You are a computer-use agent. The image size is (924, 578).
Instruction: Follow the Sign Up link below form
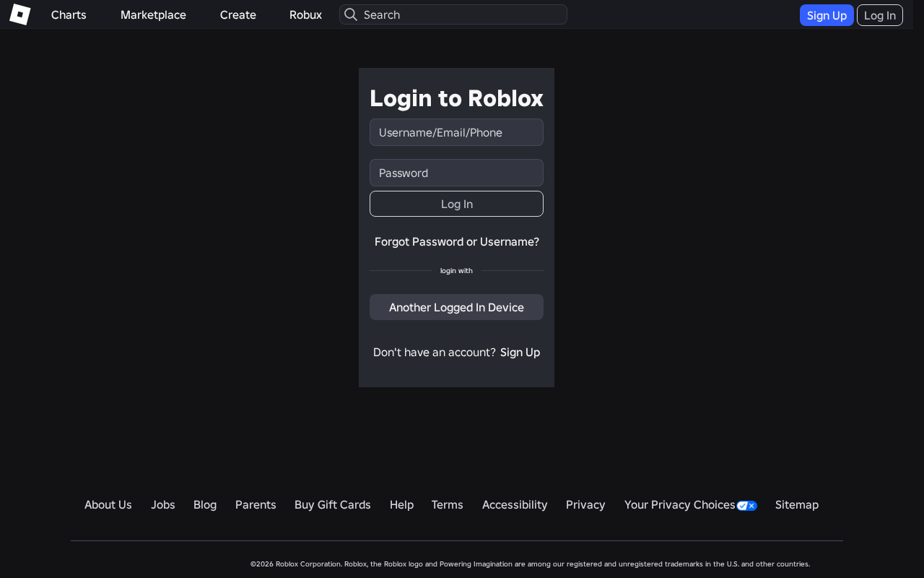click(x=520, y=352)
